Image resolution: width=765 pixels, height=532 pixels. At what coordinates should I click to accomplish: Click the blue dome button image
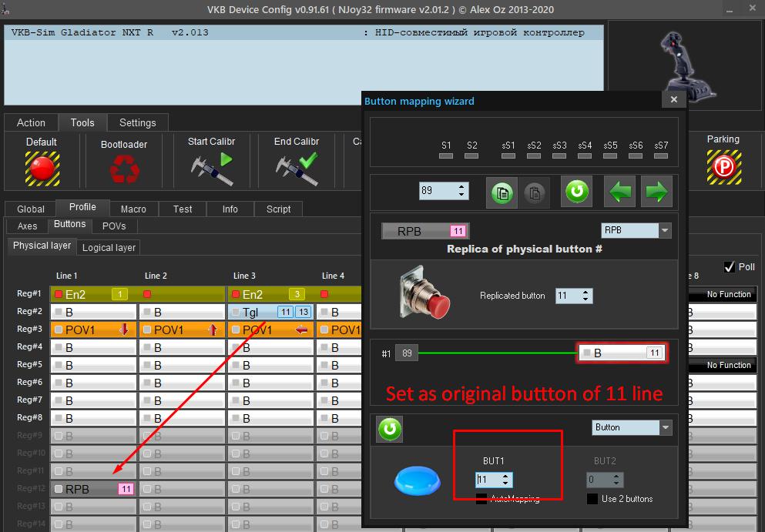(x=417, y=480)
